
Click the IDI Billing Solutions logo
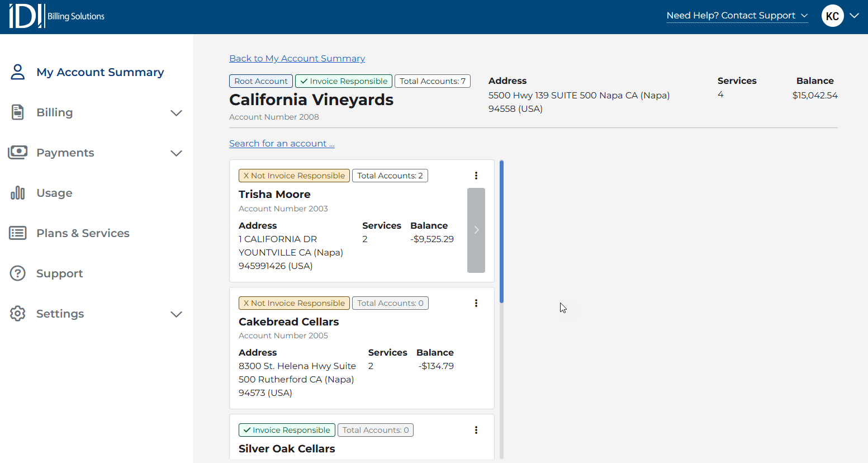pos(56,16)
